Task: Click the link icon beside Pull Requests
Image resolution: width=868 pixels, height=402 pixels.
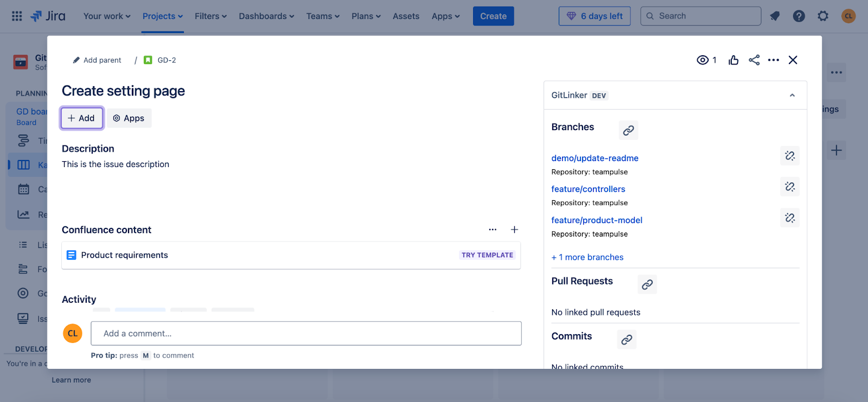Action: pos(647,284)
